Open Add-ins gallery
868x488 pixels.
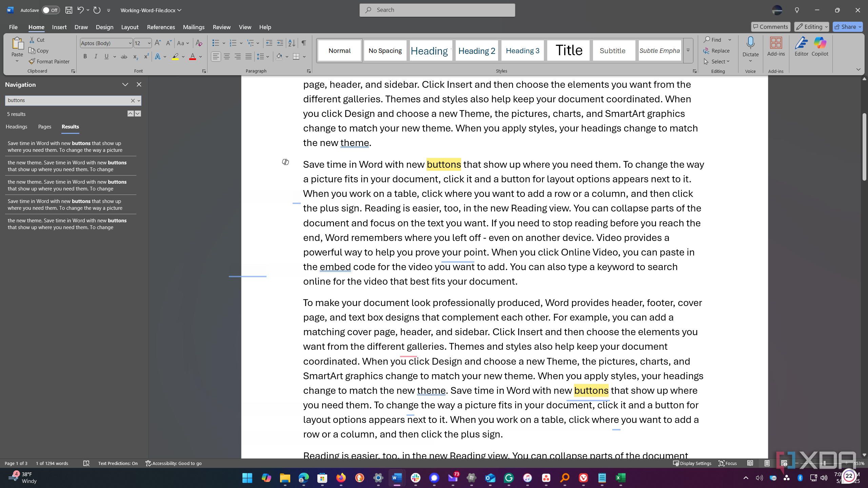[776, 47]
